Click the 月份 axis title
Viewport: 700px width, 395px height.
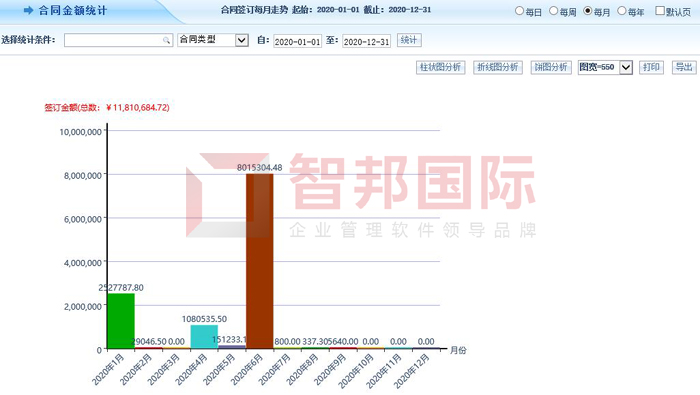coord(458,350)
